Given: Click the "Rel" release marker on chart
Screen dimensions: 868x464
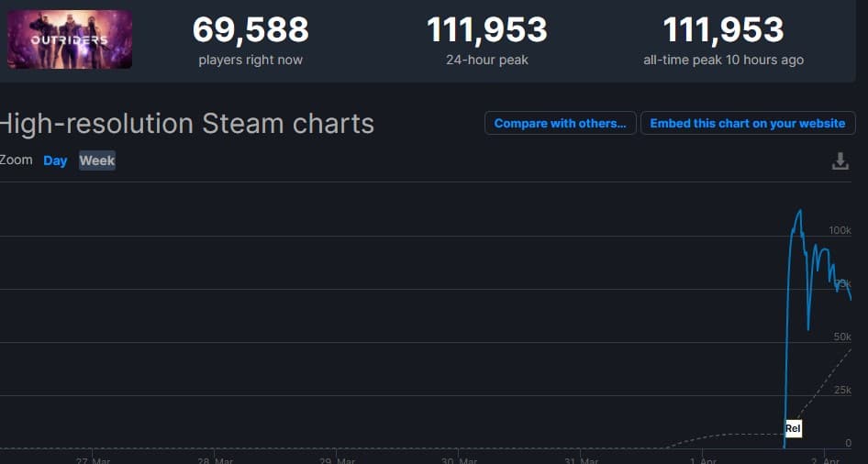Looking at the screenshot, I should click(x=793, y=428).
